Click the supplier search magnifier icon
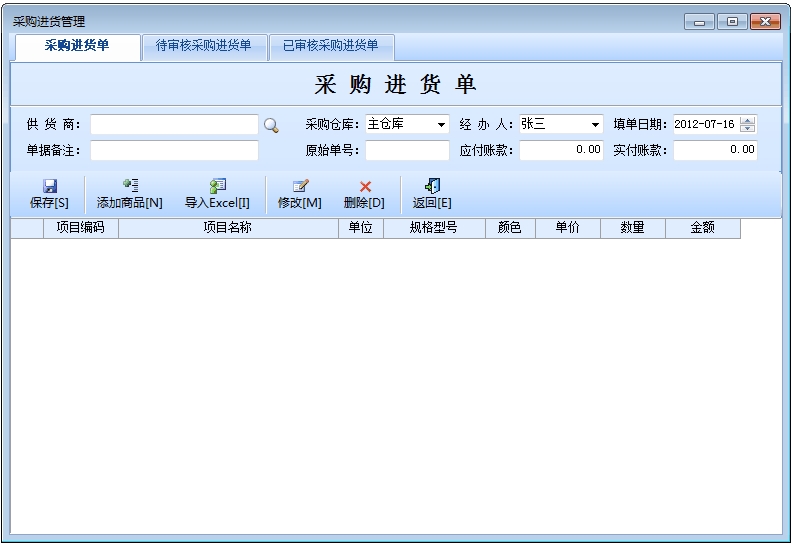The height and width of the screenshot is (547, 794). (x=271, y=125)
